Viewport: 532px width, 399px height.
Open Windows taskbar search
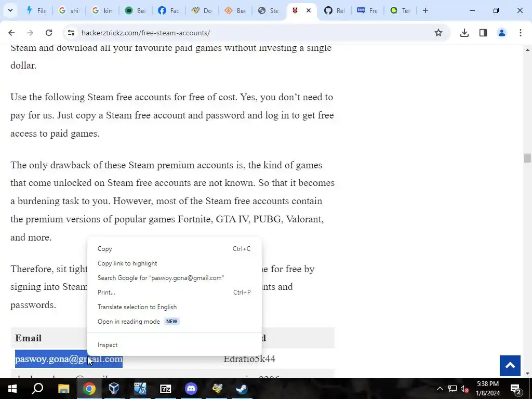pyautogui.click(x=37, y=389)
